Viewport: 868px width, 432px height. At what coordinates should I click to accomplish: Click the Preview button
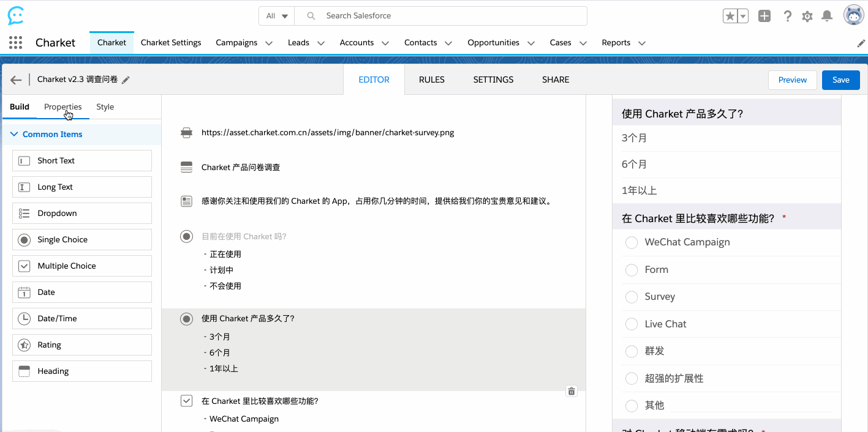coord(792,80)
